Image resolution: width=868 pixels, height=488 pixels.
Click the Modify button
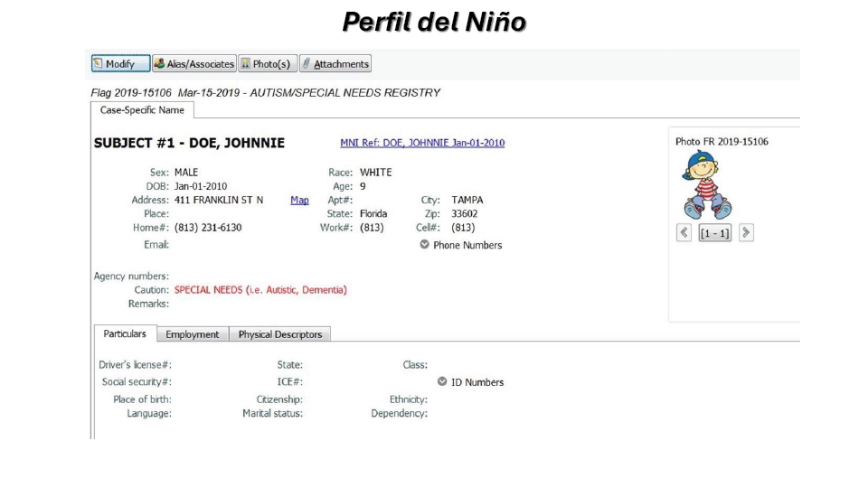[x=120, y=63]
